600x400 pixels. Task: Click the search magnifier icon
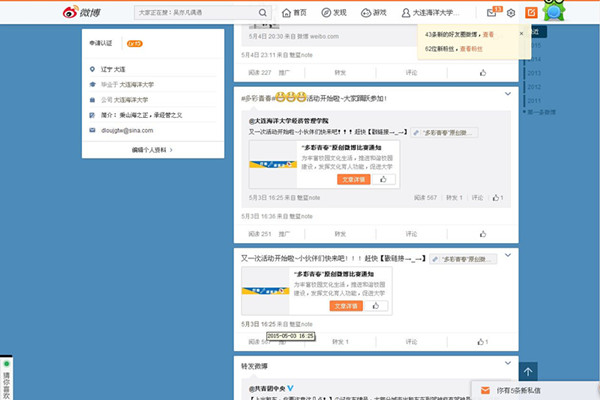[x=262, y=13]
